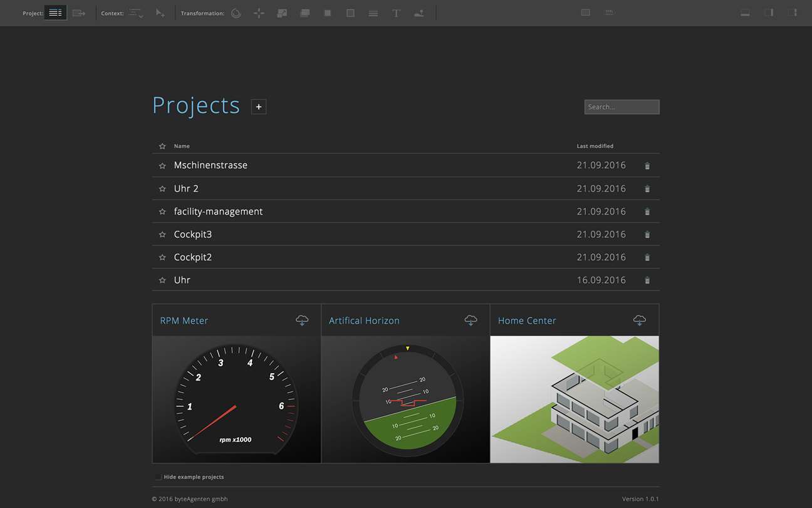Open the Artifical Horizon preview thumbnail
The image size is (812, 508).
[x=405, y=400]
